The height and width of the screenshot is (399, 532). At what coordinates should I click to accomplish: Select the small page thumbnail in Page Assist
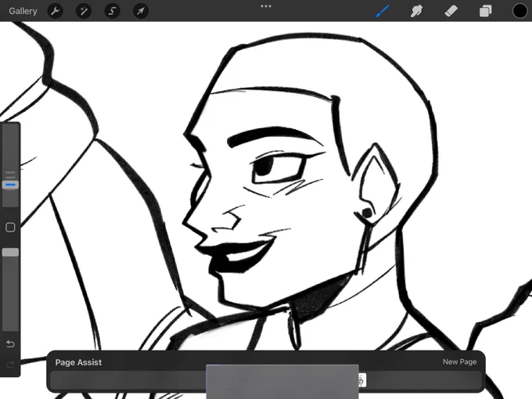[x=362, y=380]
